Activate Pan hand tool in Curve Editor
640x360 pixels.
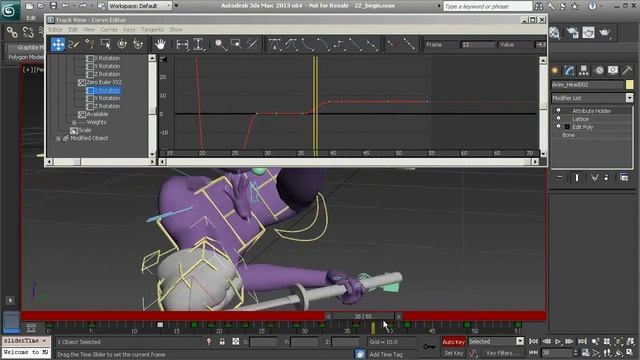160,44
